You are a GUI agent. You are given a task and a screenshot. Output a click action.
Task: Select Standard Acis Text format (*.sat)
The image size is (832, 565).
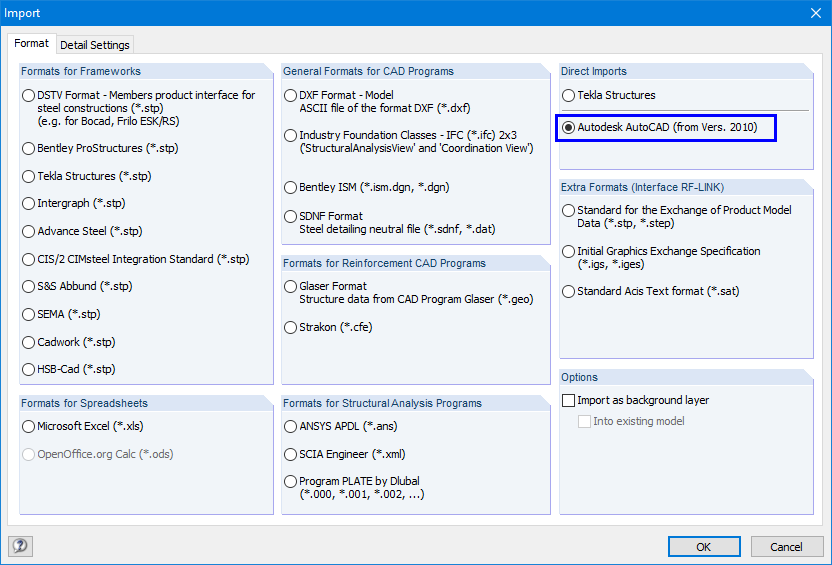pos(569,292)
